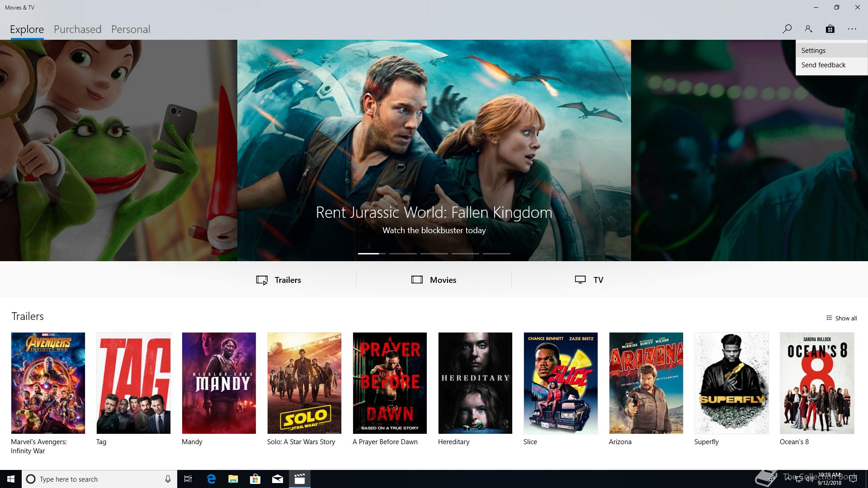Screen dimensions: 868x488
Task: Open the Mandy trailer poster
Action: [x=219, y=383]
